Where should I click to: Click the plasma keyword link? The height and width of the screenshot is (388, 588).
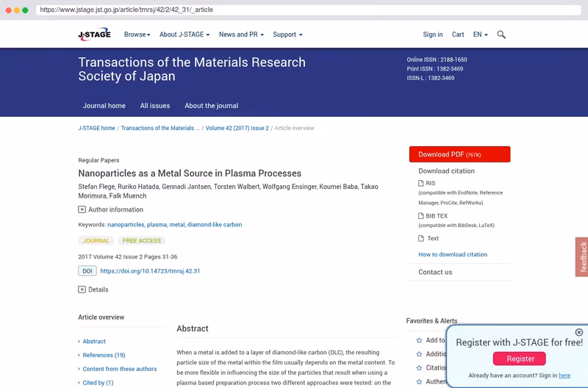pos(157,225)
